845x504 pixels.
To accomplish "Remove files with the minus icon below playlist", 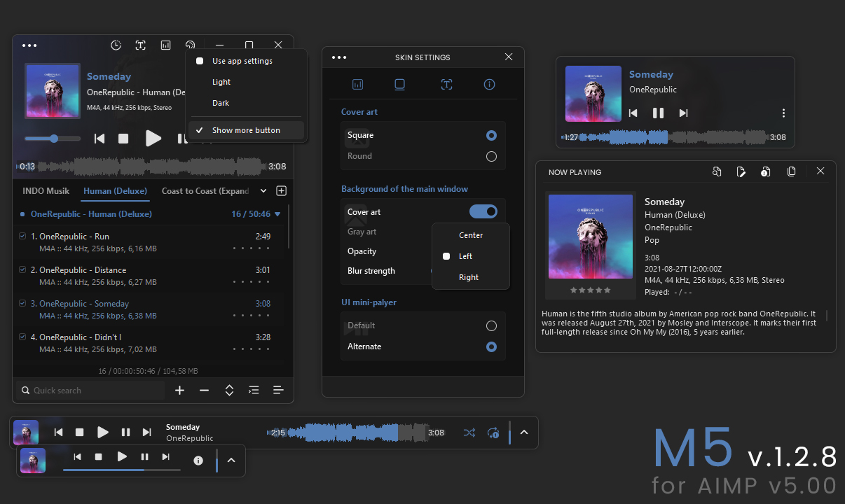I will pos(205,391).
